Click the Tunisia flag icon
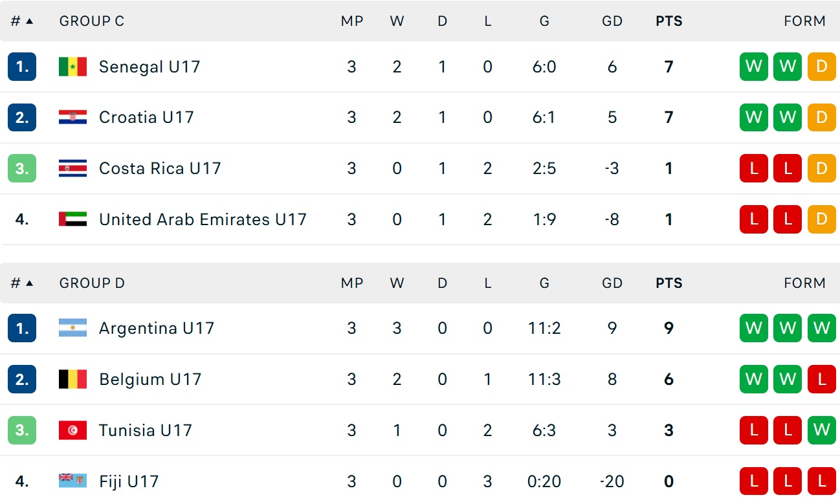Image resolution: width=840 pixels, height=504 pixels. tap(72, 430)
